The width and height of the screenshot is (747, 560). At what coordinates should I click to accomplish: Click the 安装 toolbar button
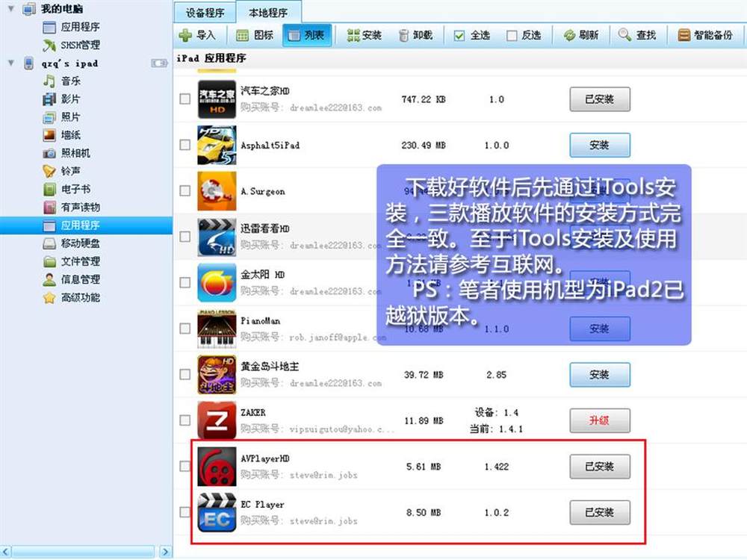pyautogui.click(x=365, y=35)
